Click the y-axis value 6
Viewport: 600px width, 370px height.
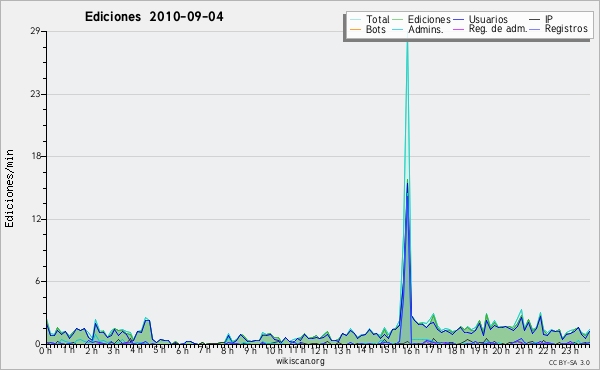point(38,281)
